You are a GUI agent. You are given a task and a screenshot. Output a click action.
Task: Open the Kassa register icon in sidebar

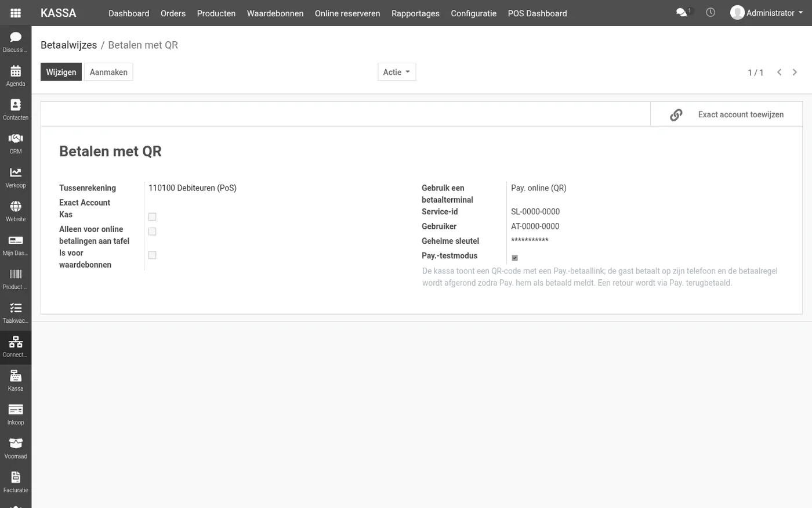pyautogui.click(x=16, y=376)
